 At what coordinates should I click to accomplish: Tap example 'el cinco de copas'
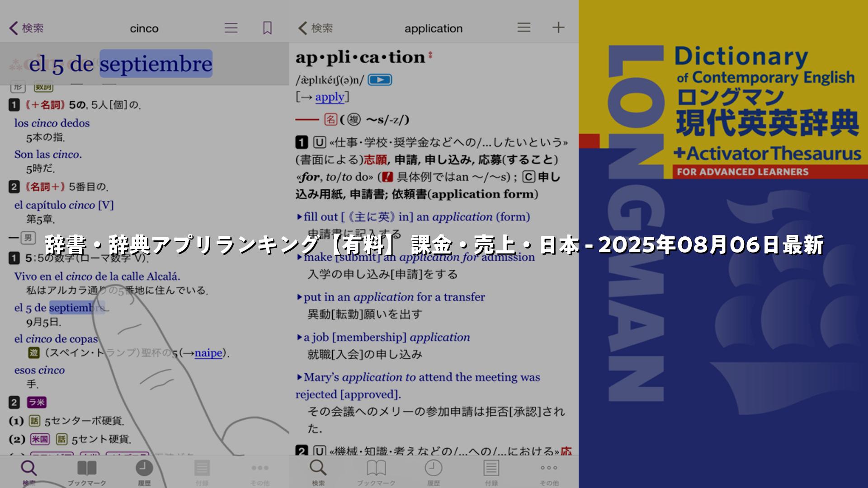click(56, 339)
